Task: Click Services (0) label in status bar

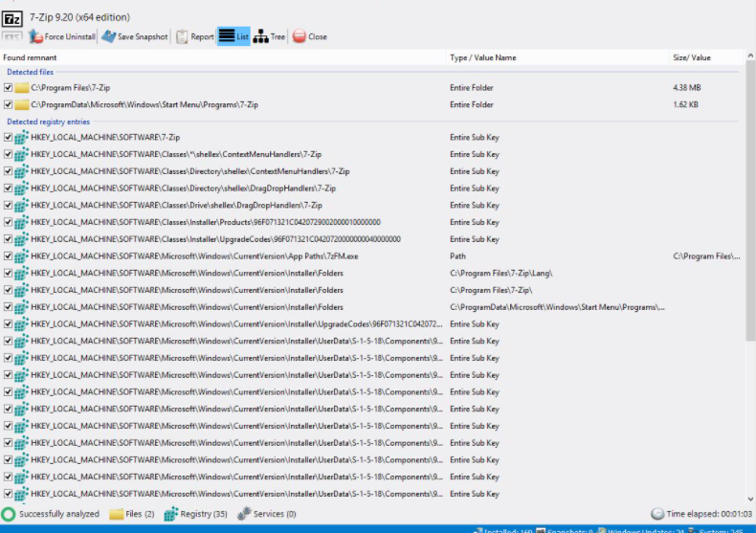Action: [275, 514]
